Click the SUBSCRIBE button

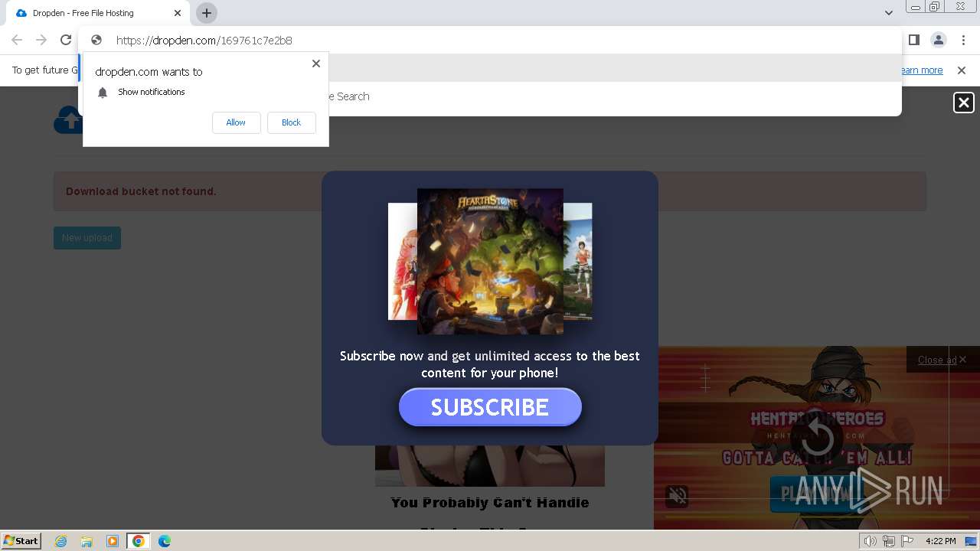pyautogui.click(x=490, y=407)
